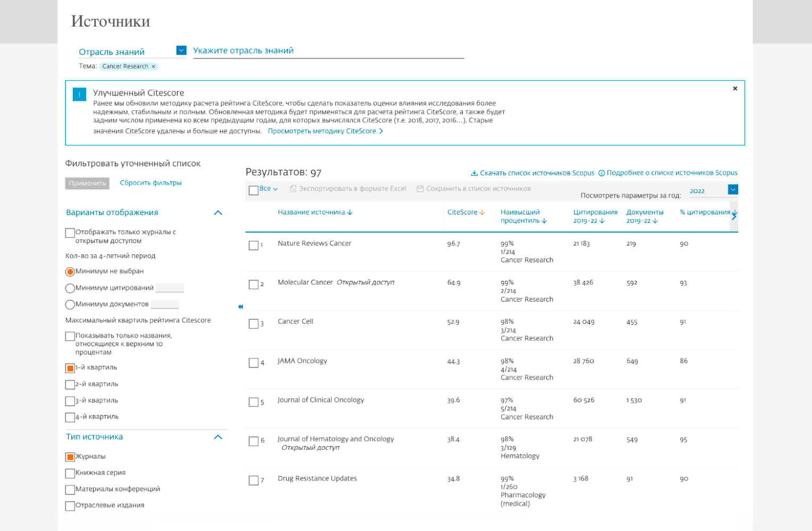Image resolution: width=812 pixels, height=531 pixels.
Task: Check the 2-й квартиль checkbox
Action: (70, 384)
